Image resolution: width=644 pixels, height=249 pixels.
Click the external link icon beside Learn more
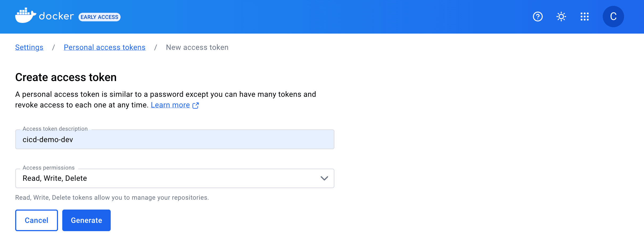(196, 106)
